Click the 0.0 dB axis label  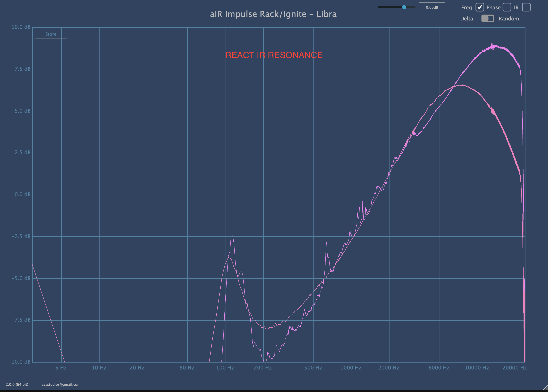[23, 194]
